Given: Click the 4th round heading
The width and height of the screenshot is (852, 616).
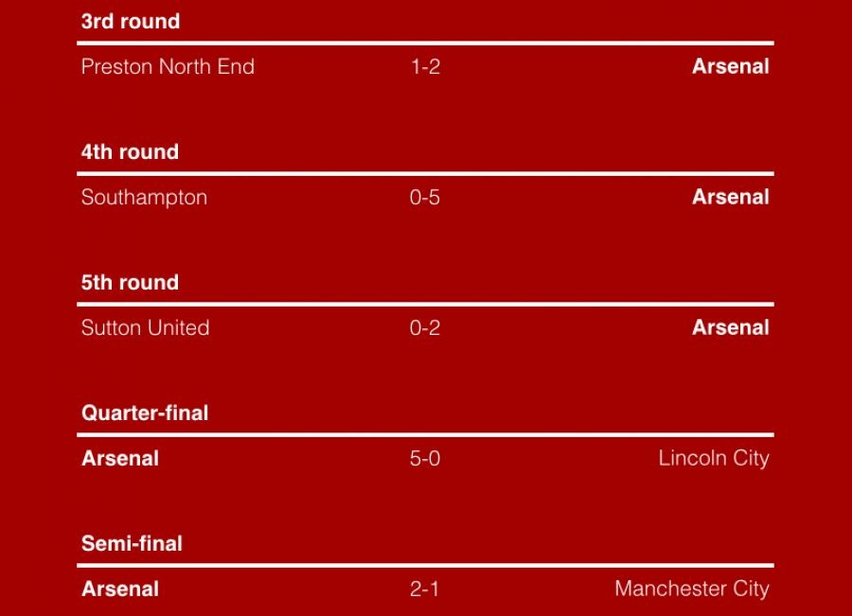Looking at the screenshot, I should click(x=130, y=152).
